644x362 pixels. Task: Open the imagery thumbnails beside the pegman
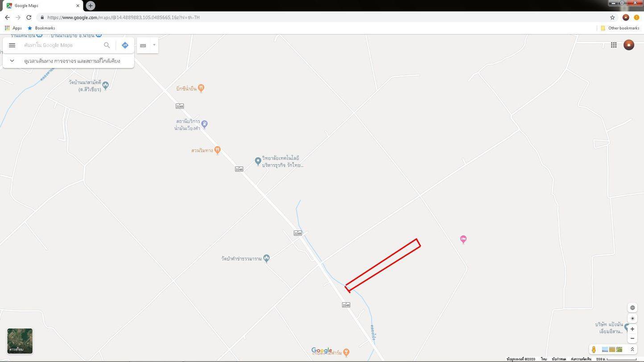[x=612, y=350]
